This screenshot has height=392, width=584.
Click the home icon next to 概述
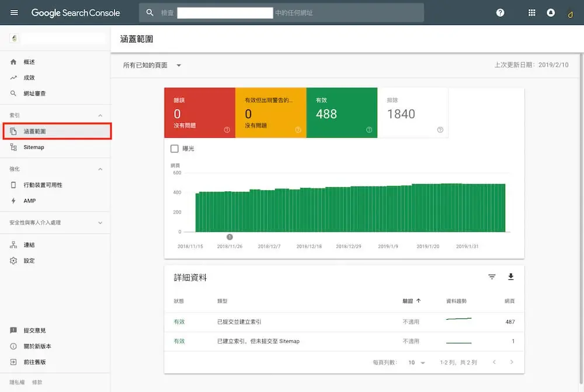[13, 62]
